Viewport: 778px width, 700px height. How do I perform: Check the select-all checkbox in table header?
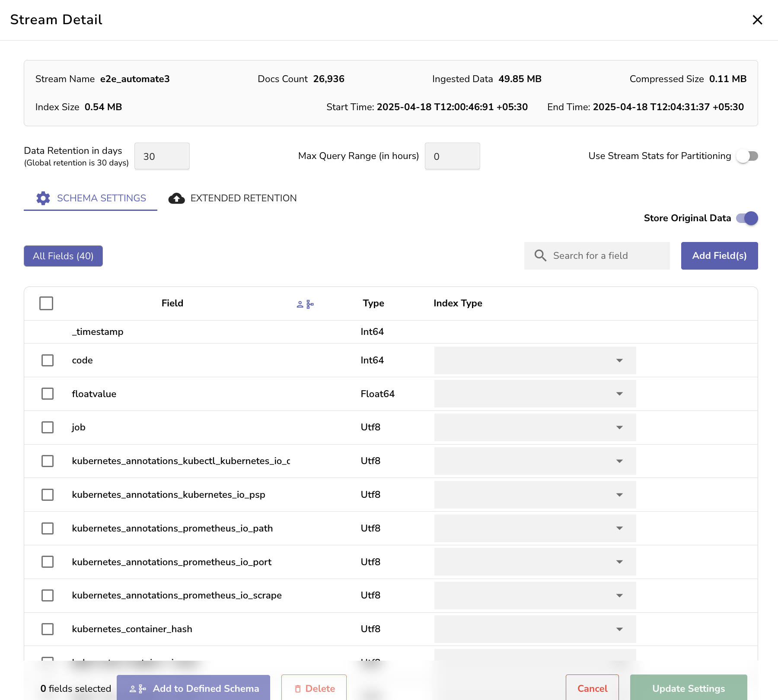pos(46,303)
